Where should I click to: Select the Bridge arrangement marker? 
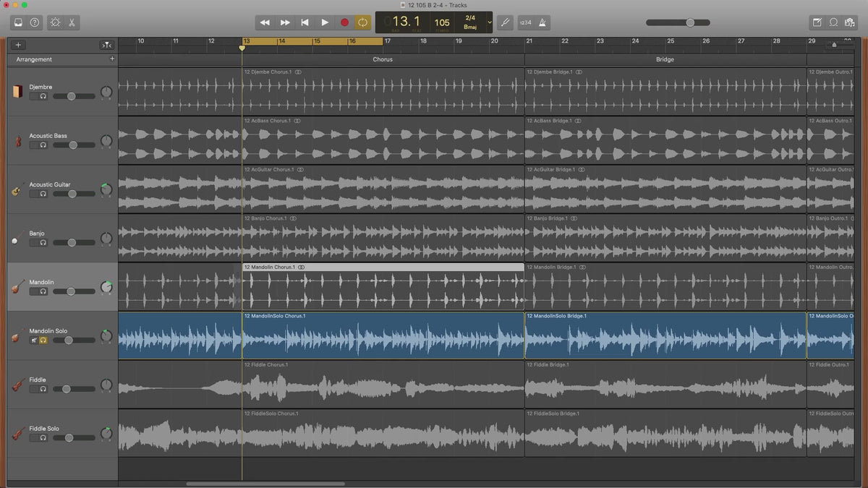pos(665,59)
